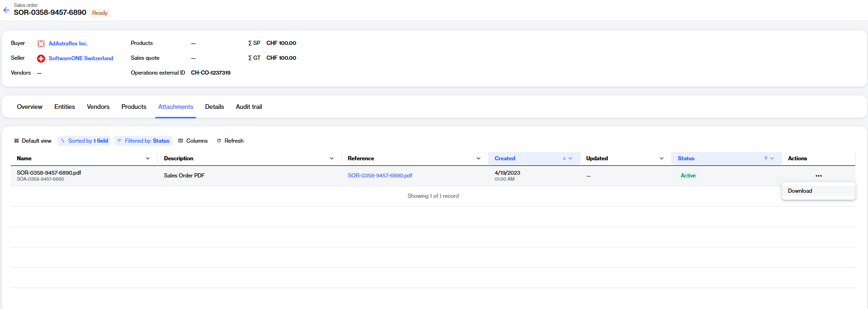The height and width of the screenshot is (309, 868).
Task: Click the filter icon in Status column
Action: pyautogui.click(x=766, y=158)
